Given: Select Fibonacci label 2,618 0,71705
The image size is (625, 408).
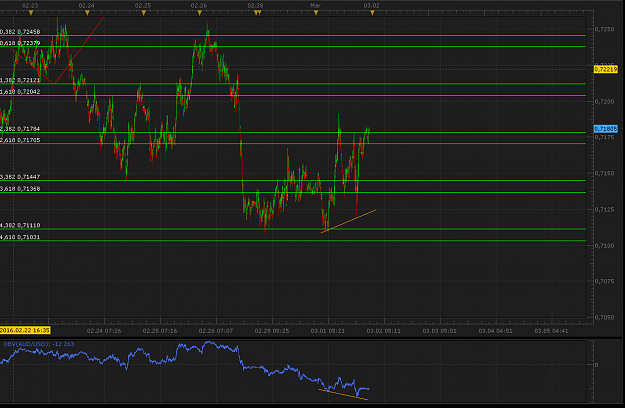Looking at the screenshot, I should 20,140.
